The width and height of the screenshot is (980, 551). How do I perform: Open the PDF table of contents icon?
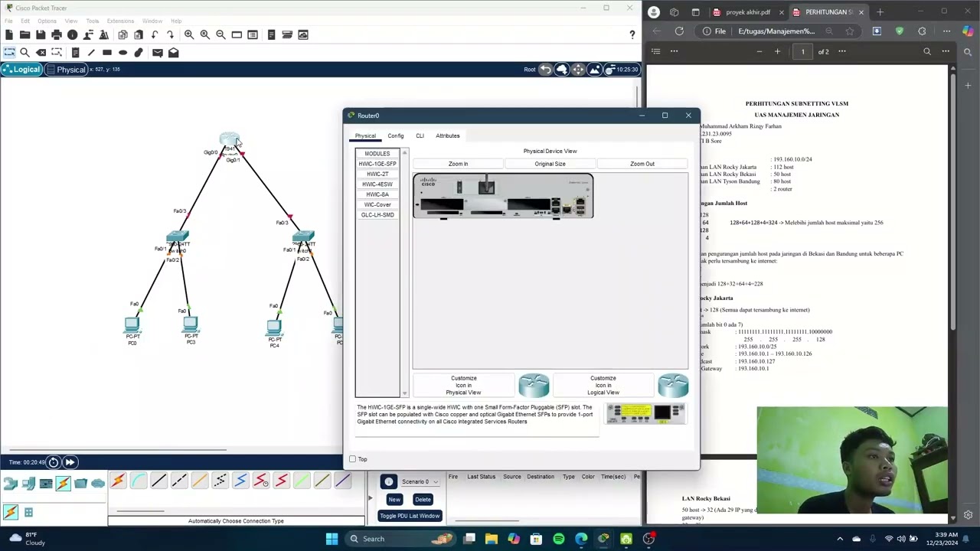point(655,51)
